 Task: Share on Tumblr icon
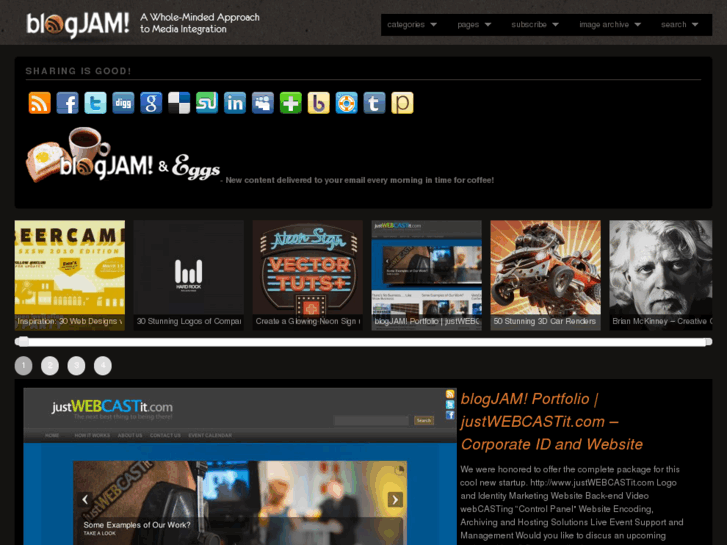pos(374,103)
